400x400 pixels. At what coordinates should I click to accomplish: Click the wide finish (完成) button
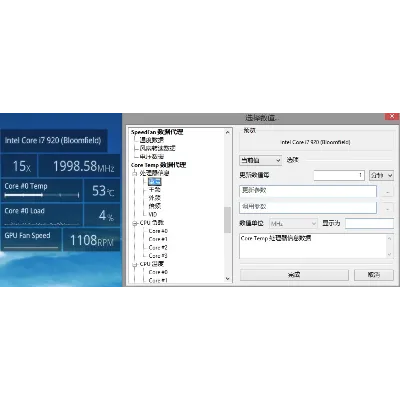point(294,275)
